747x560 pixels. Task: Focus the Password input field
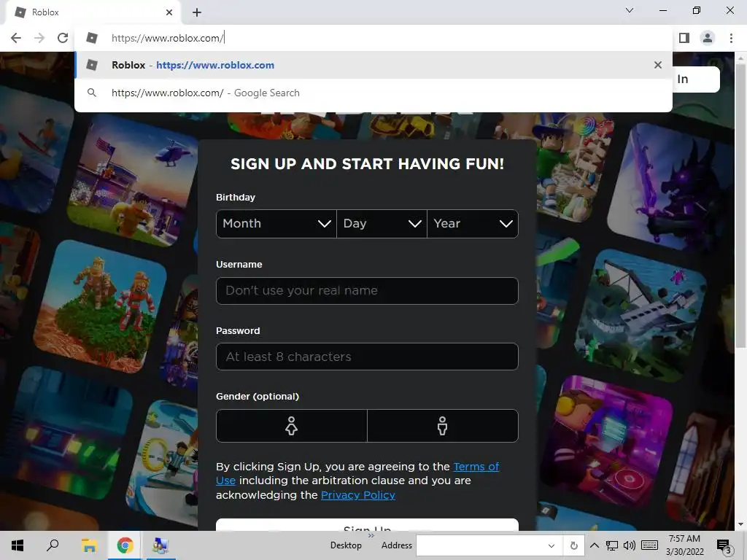(x=367, y=357)
